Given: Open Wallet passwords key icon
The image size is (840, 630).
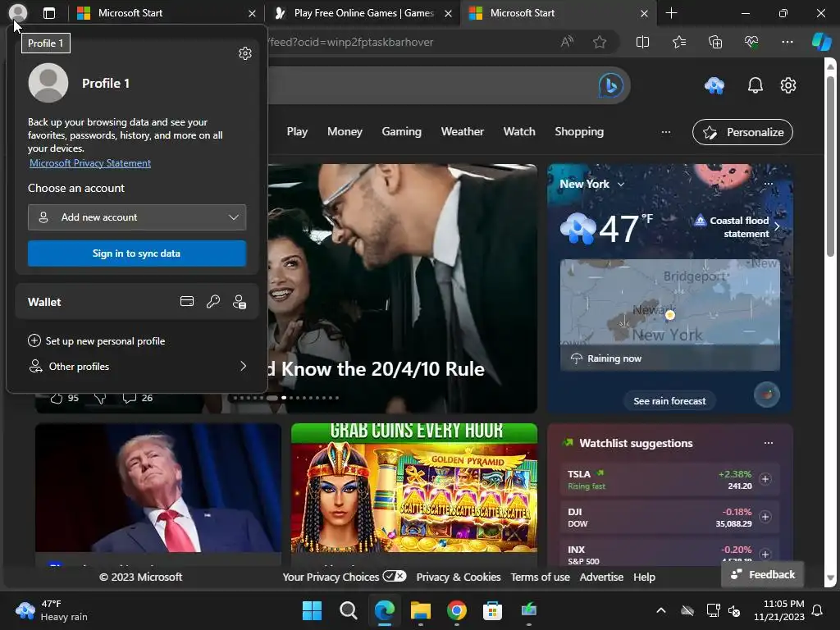Looking at the screenshot, I should pos(213,302).
